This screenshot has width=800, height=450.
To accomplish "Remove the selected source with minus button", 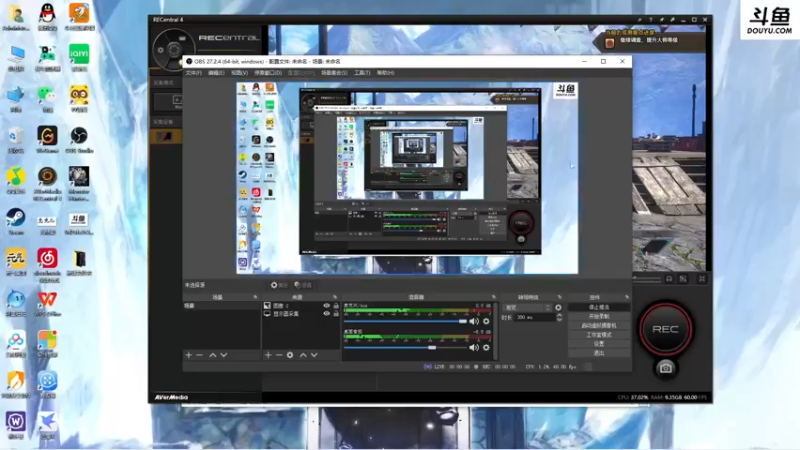I will tap(279, 355).
